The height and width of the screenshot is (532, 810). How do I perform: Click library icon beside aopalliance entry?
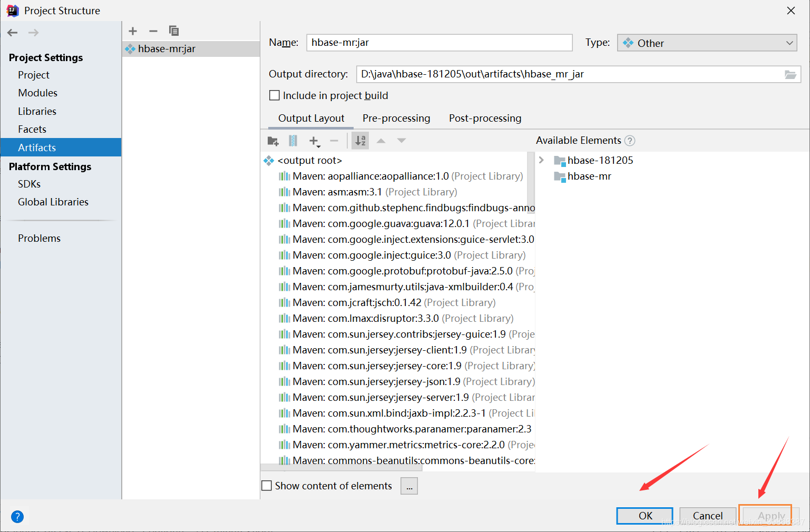click(x=285, y=176)
